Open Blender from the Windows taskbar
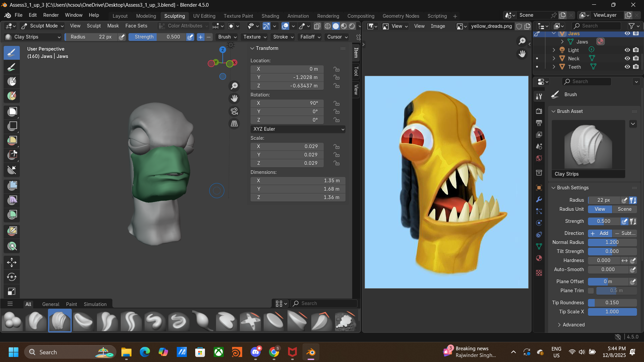Screen dimensions: 644x362 click(311, 352)
